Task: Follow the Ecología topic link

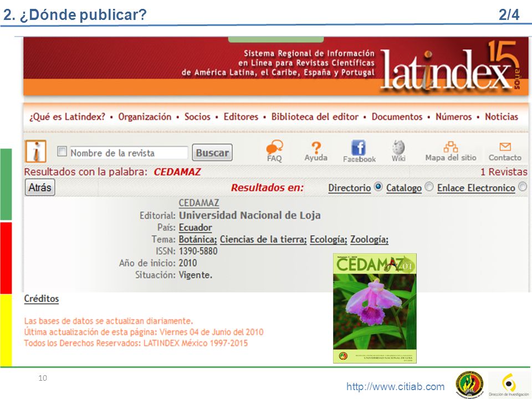Action: coord(329,239)
